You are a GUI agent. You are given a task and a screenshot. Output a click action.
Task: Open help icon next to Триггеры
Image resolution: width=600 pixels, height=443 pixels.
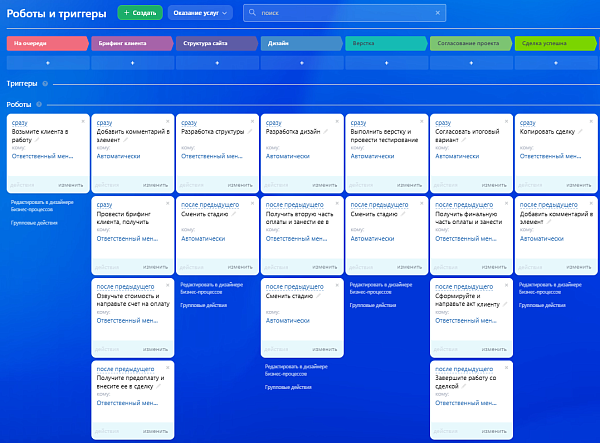45,84
